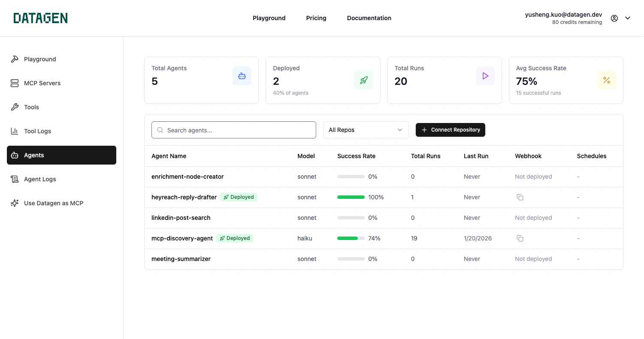Click the 100% success rate bar
Image resolution: width=644 pixels, height=339 pixels.
click(351, 197)
